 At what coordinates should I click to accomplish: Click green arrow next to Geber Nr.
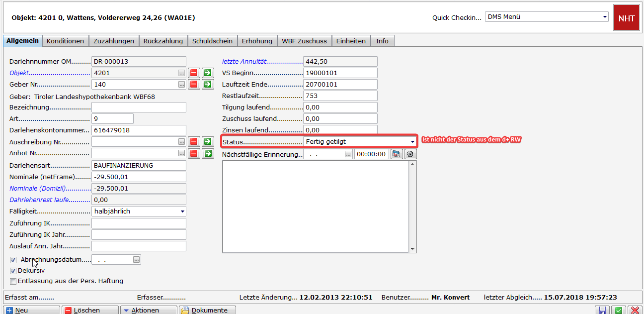click(x=207, y=85)
